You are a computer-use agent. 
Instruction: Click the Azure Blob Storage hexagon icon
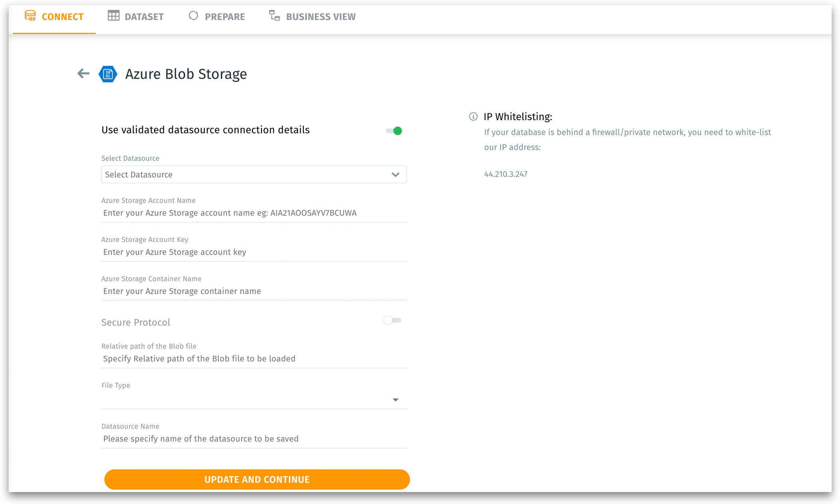point(108,74)
